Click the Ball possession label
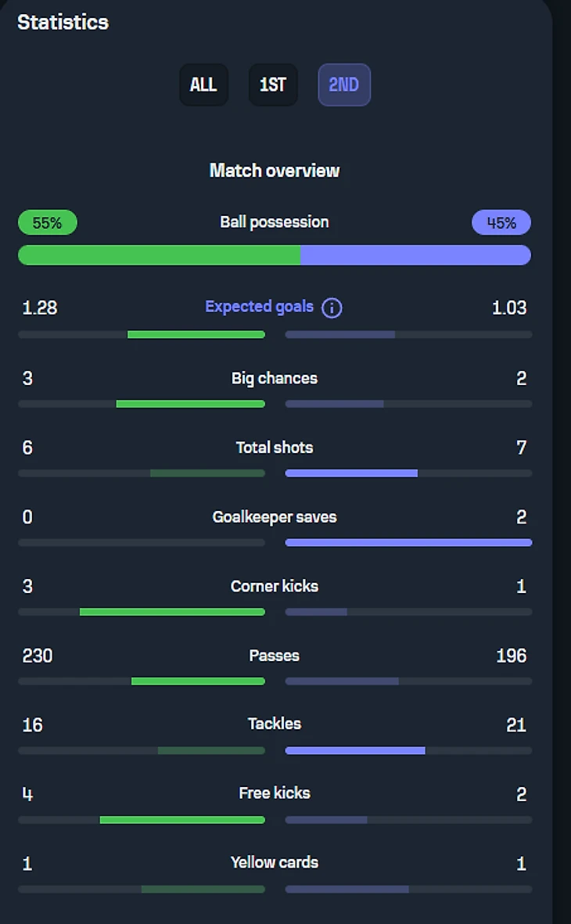571x924 pixels. [x=275, y=222]
